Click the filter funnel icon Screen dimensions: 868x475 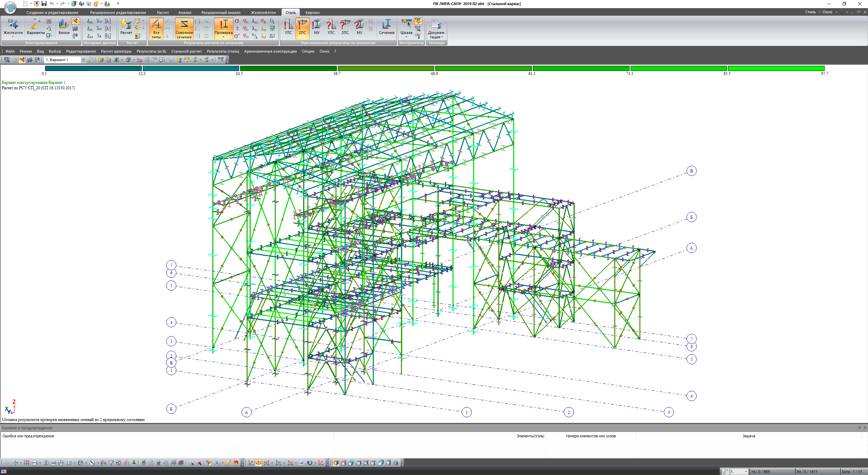pos(111,463)
